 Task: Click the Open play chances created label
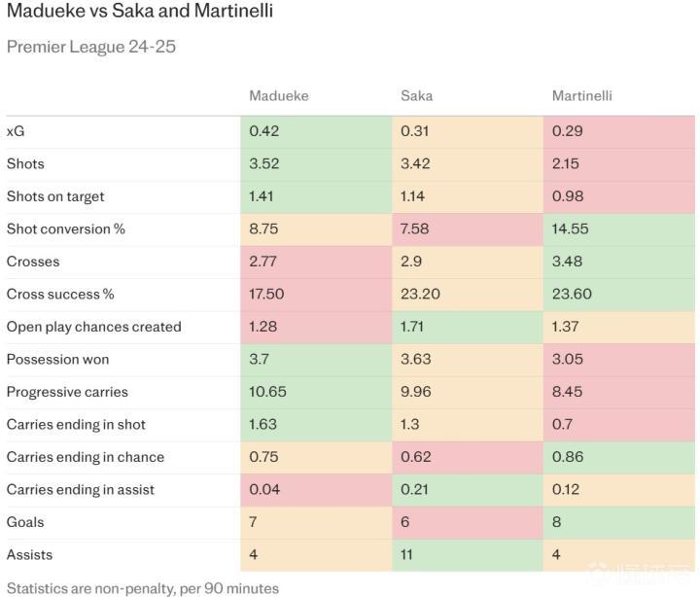(x=93, y=327)
